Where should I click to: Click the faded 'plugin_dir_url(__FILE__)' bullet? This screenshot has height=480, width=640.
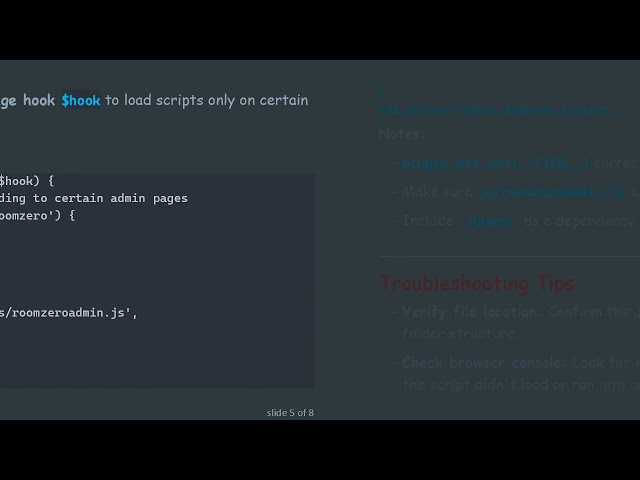(x=516, y=163)
